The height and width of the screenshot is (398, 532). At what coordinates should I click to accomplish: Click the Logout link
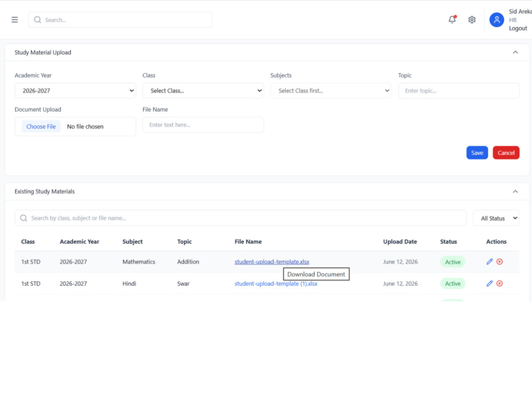(518, 29)
